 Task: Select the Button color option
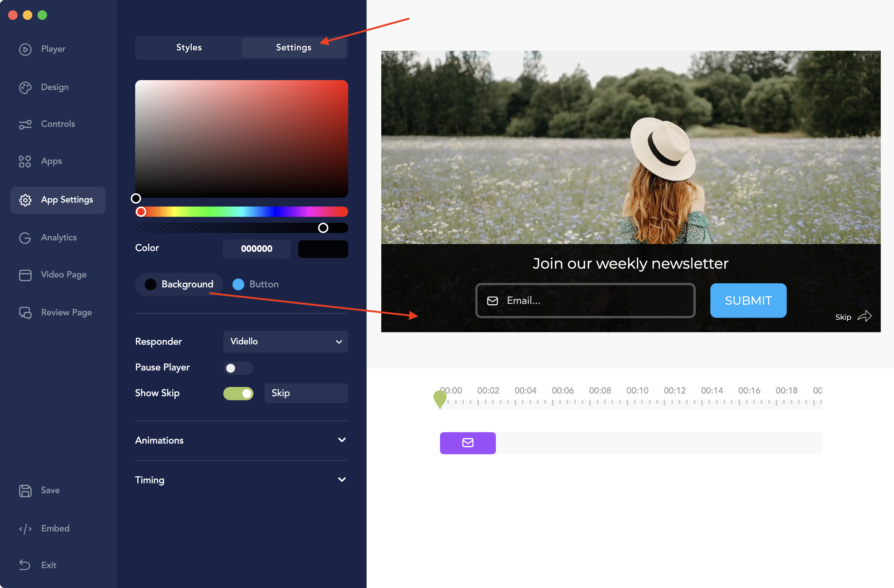tap(256, 284)
